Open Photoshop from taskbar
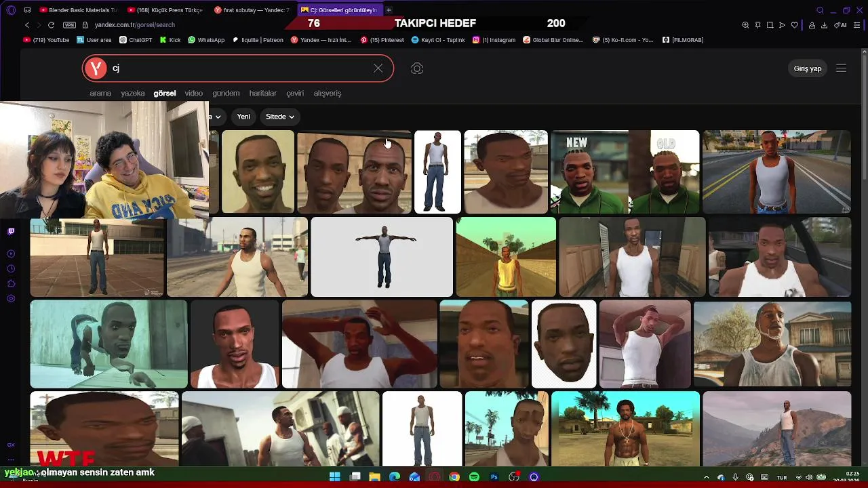The width and height of the screenshot is (868, 488). (x=494, y=477)
